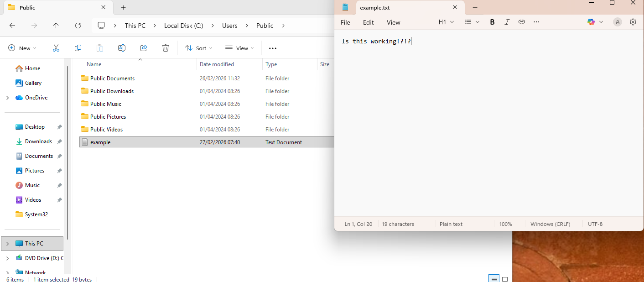
Task: Select the Public Documents folder
Action: coord(112,78)
